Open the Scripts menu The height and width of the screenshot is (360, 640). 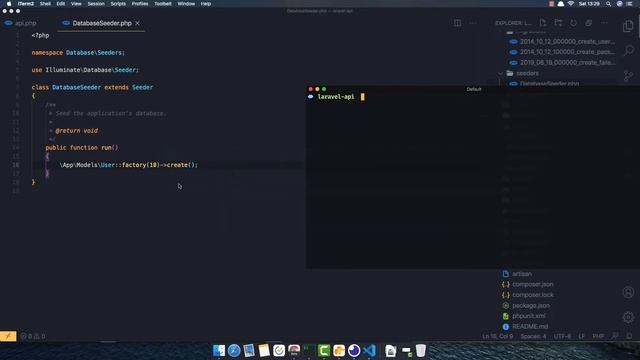click(118, 4)
